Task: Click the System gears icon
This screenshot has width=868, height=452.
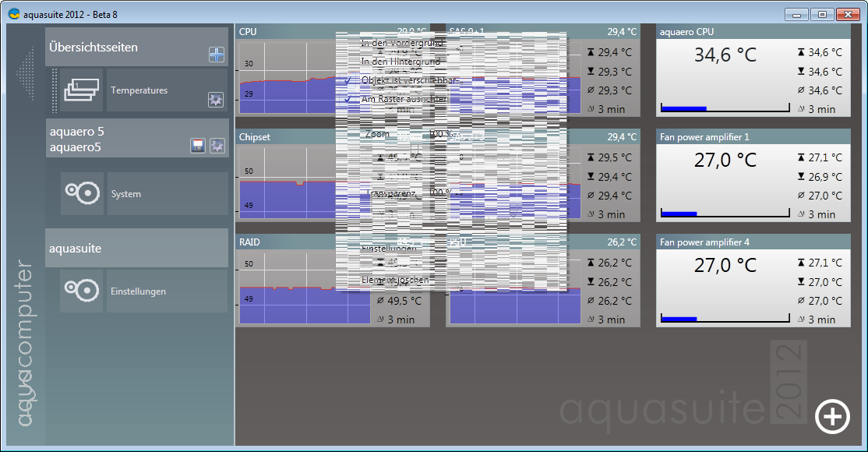Action: pos(82,193)
